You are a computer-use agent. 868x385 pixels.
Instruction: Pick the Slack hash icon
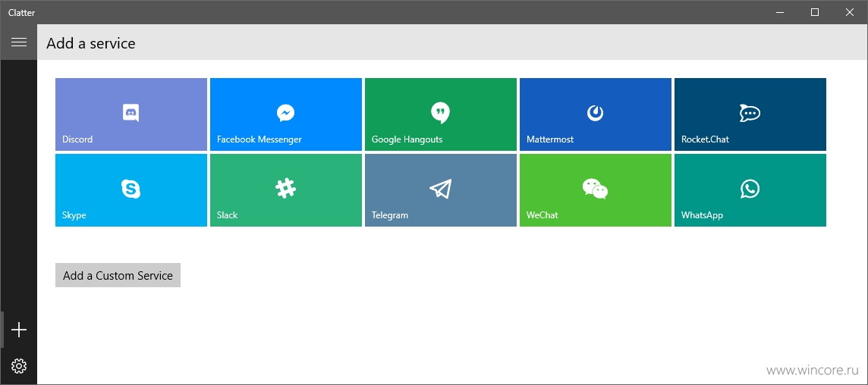coord(285,189)
